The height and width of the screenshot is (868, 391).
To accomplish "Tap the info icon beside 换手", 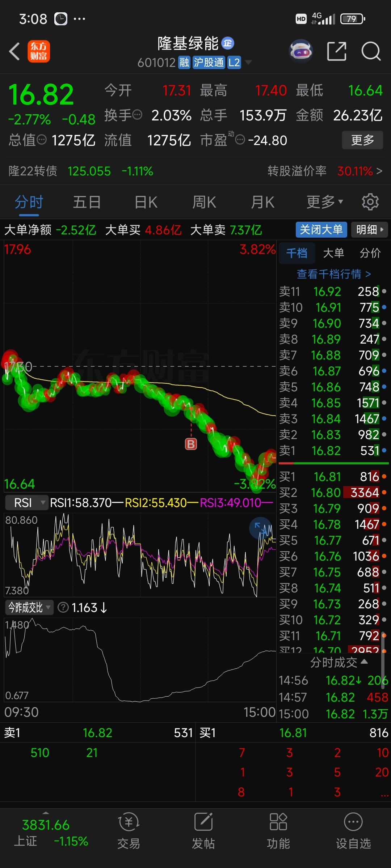I will pyautogui.click(x=137, y=115).
